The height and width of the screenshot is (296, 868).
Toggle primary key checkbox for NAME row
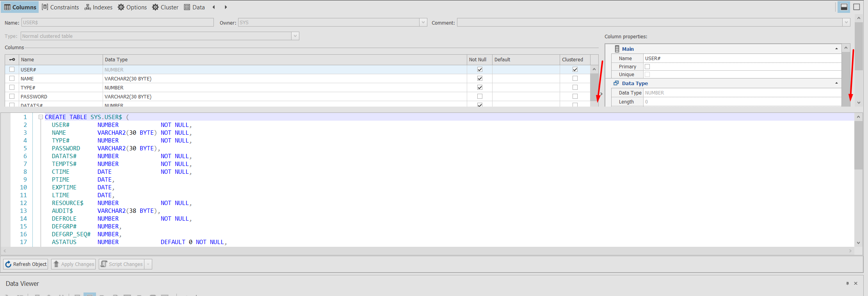(12, 78)
